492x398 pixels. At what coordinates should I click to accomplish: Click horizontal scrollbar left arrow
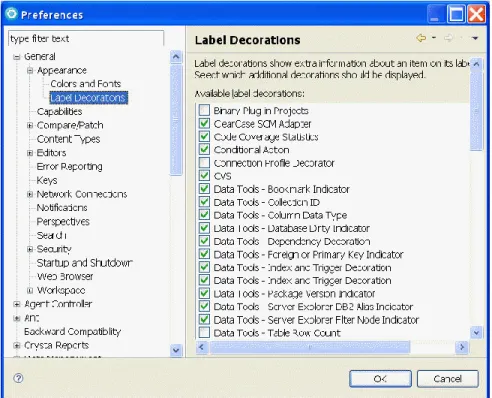[x=201, y=347]
